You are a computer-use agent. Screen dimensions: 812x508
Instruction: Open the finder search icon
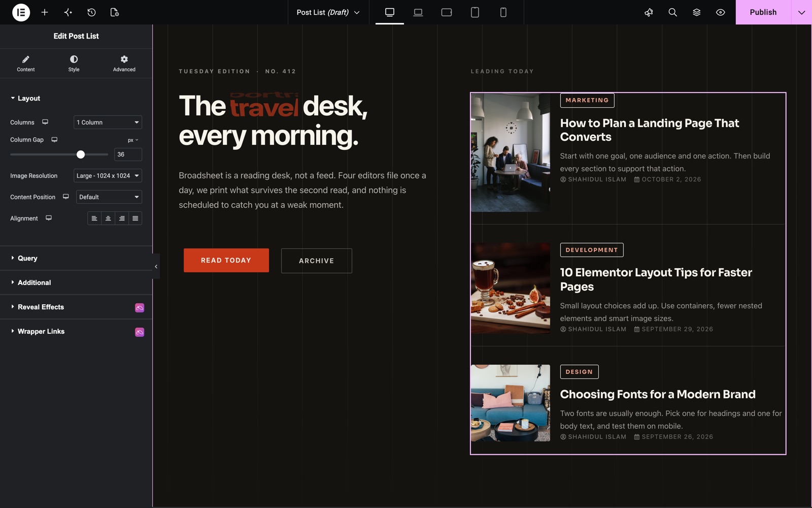pyautogui.click(x=672, y=12)
